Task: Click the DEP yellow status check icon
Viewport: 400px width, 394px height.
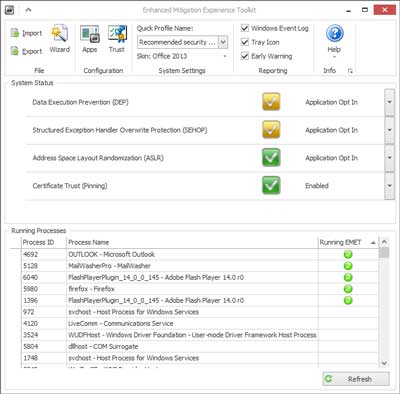Action: click(x=271, y=102)
